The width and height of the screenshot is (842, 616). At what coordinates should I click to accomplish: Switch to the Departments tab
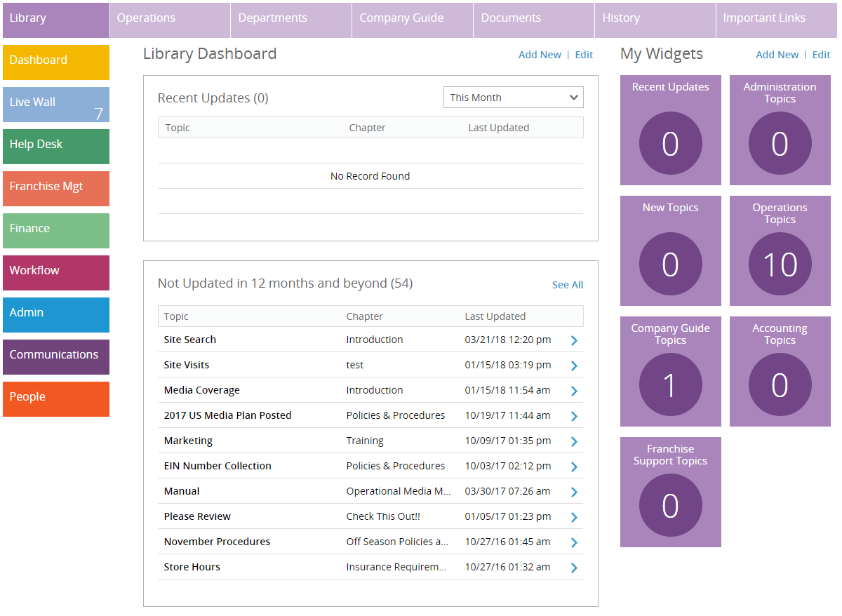(291, 20)
